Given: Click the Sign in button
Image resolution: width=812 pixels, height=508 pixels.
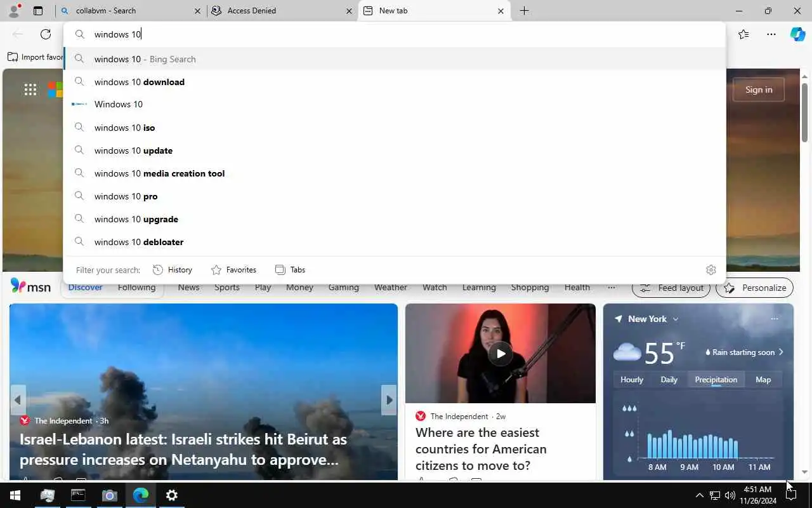Looking at the screenshot, I should click(759, 90).
